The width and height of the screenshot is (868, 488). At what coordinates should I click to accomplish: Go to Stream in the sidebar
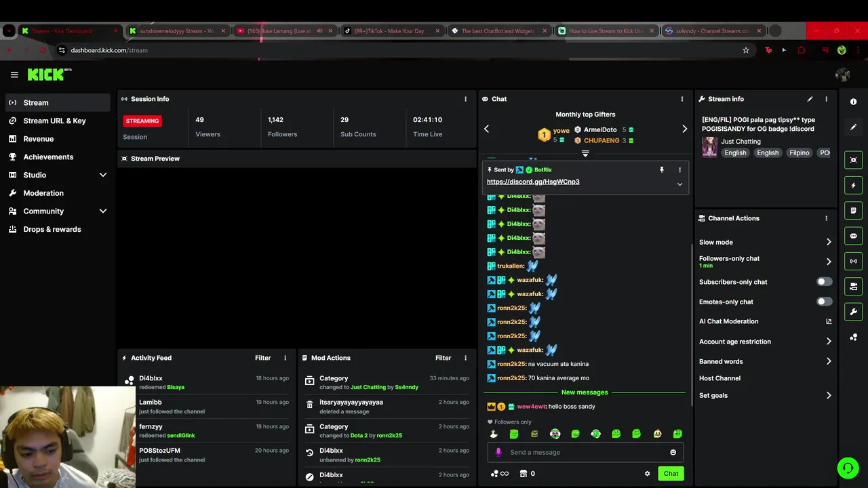point(57,102)
